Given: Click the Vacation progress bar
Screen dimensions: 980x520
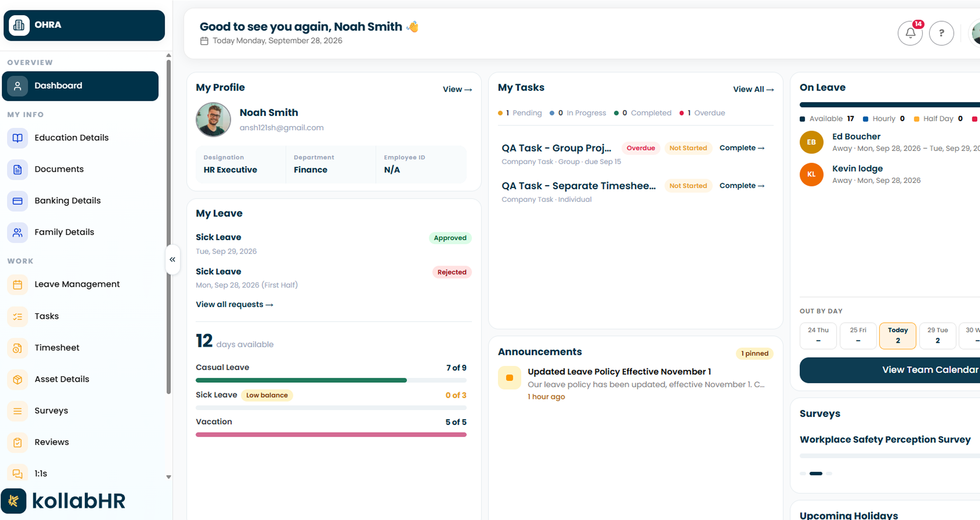Looking at the screenshot, I should 331,435.
